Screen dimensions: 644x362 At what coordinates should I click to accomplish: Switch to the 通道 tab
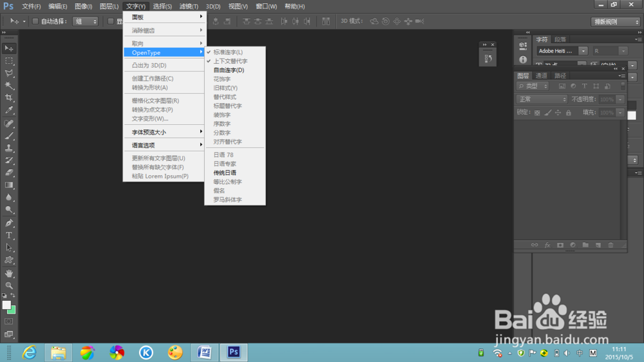[x=542, y=75]
